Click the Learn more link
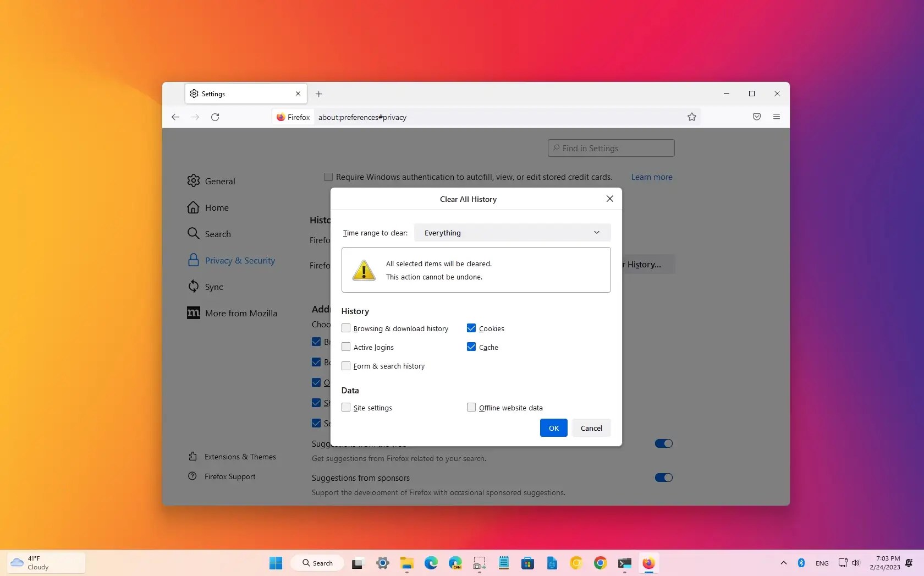The width and height of the screenshot is (924, 576). (652, 177)
